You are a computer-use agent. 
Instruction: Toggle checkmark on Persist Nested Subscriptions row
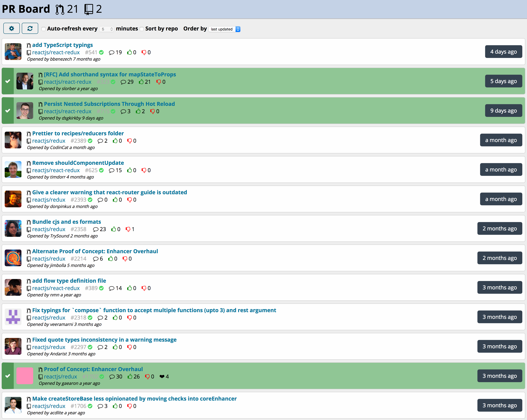8,111
